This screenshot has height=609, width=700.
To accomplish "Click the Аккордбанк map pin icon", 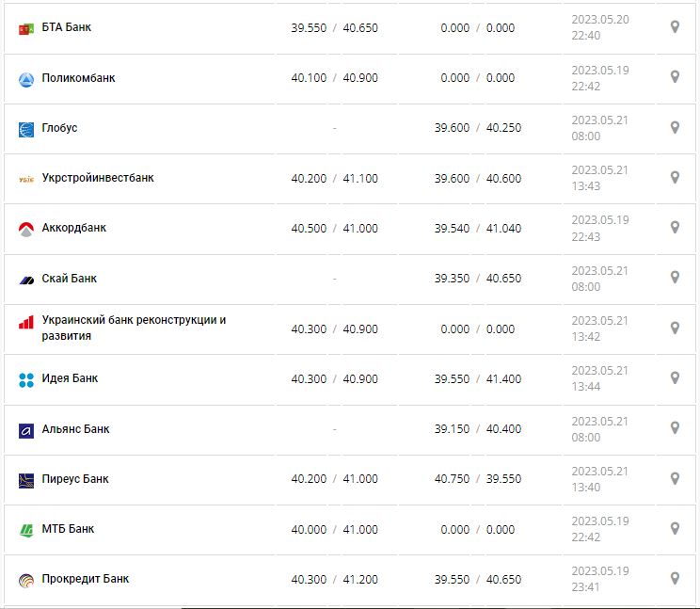I will pos(675,227).
